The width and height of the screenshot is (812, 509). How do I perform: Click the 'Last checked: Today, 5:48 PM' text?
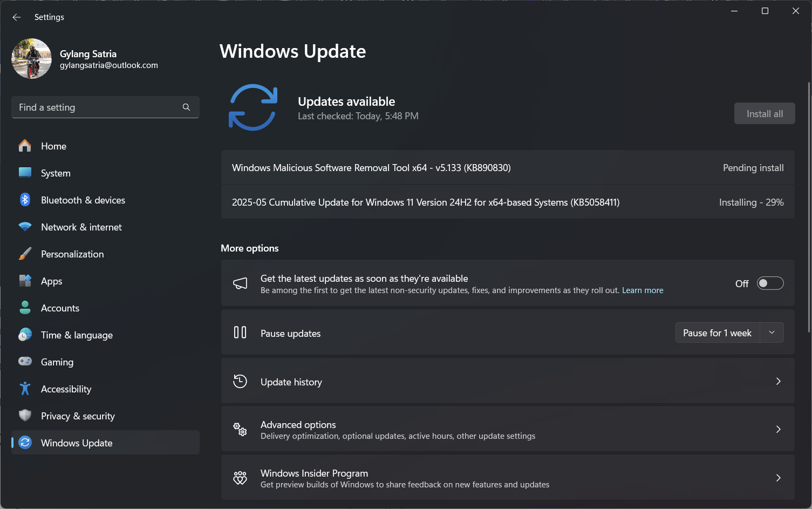pos(358,116)
